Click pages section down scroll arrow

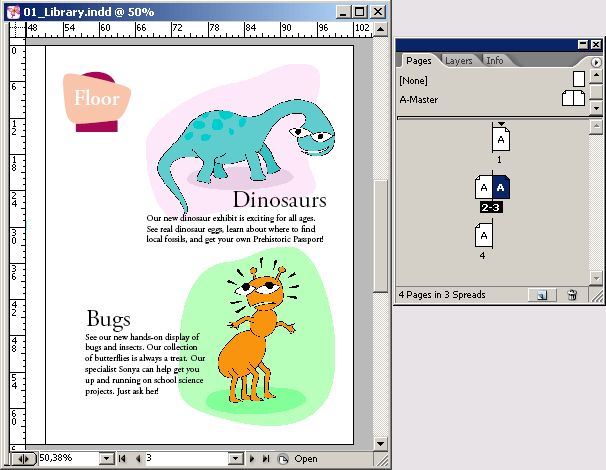(x=596, y=278)
